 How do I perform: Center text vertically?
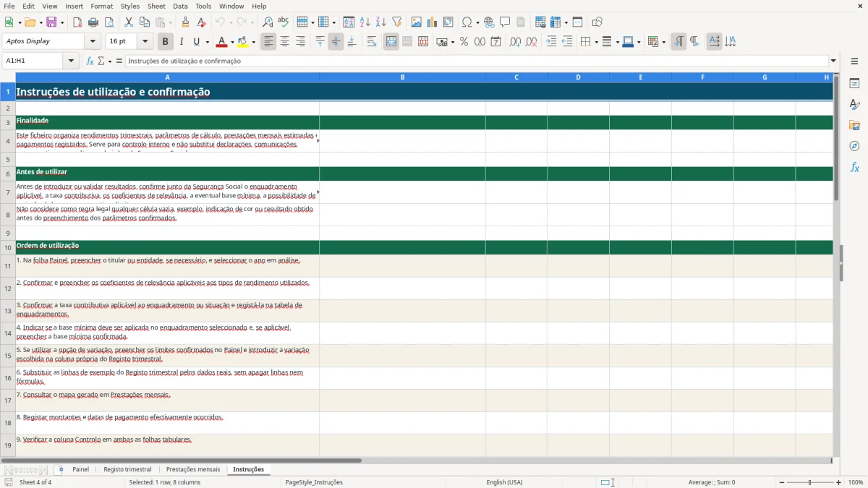(x=336, y=42)
